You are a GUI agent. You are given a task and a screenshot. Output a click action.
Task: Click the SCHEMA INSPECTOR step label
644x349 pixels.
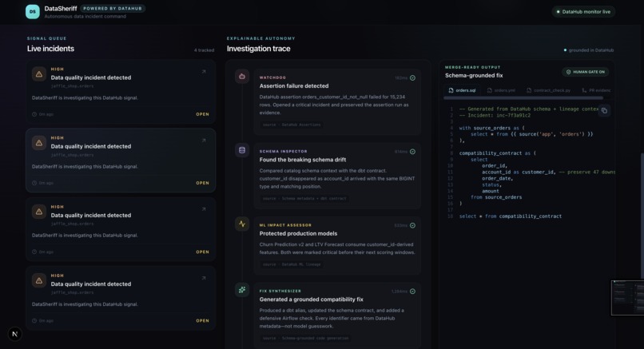point(284,152)
